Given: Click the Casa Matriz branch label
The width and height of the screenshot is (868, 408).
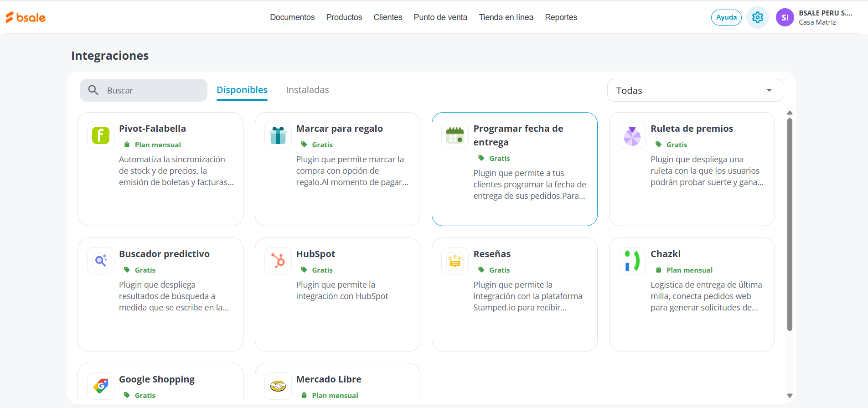Looking at the screenshot, I should [817, 22].
